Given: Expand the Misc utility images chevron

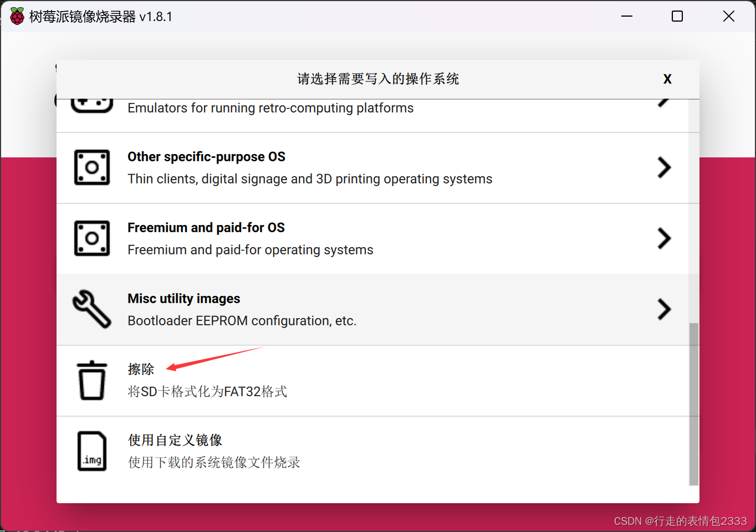Looking at the screenshot, I should (664, 309).
